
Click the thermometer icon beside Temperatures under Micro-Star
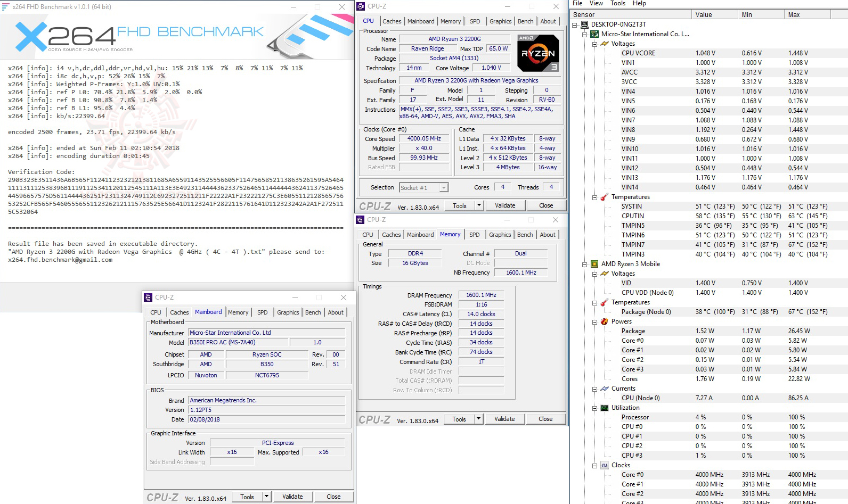tap(605, 197)
